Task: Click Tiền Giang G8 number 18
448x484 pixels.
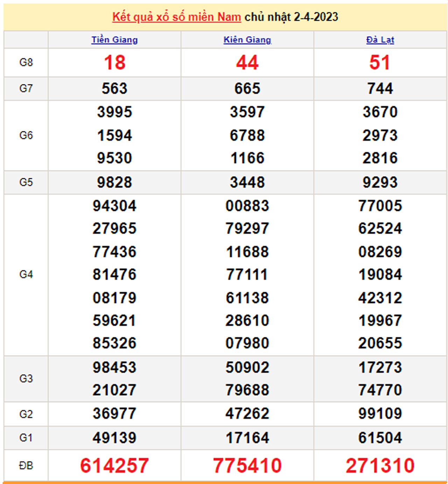Action: 114,63
